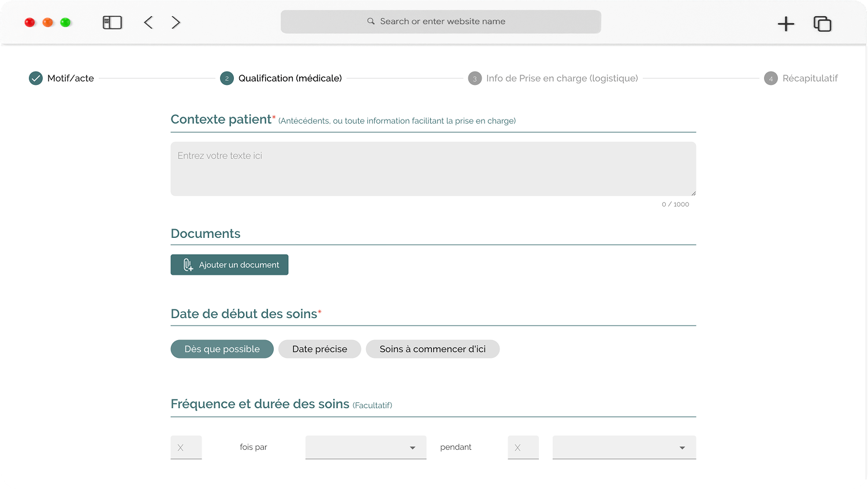Screen dimensions: 868x489
Task: Click the Antécédents hint text
Action: pos(397,121)
